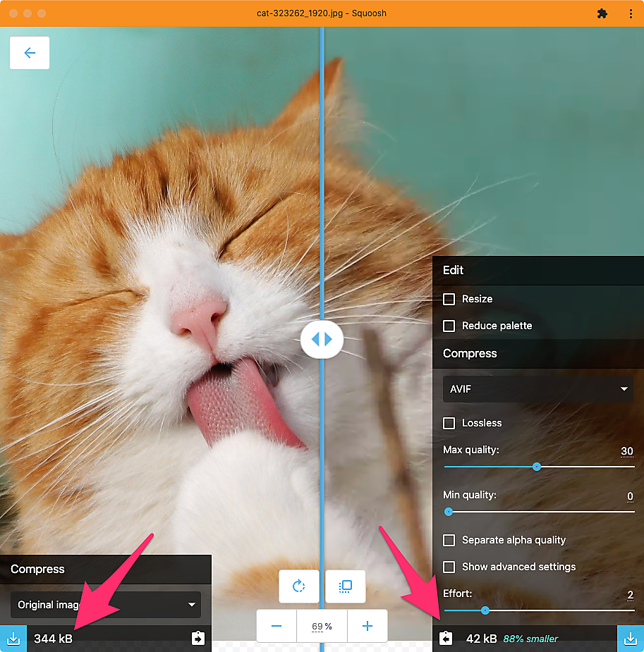Zoom in with the plus button
This screenshot has height=652, width=644.
(x=367, y=626)
